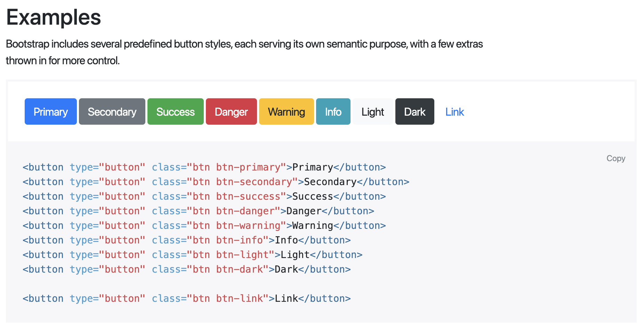Click the green Success button

click(175, 111)
